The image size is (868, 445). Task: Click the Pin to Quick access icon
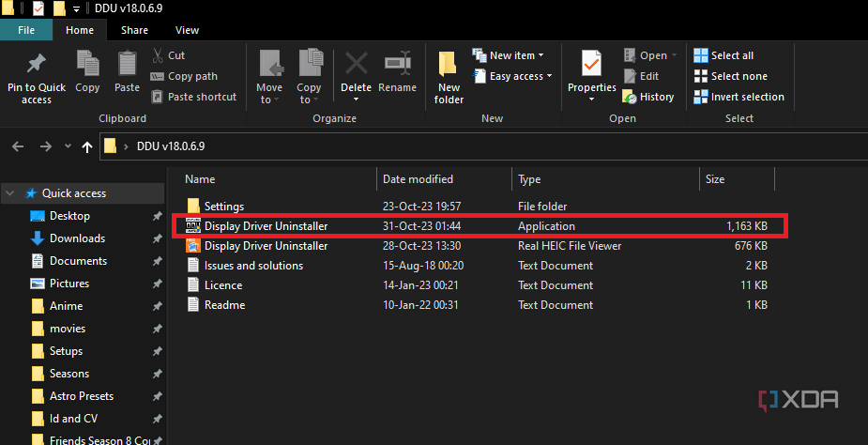[37, 66]
